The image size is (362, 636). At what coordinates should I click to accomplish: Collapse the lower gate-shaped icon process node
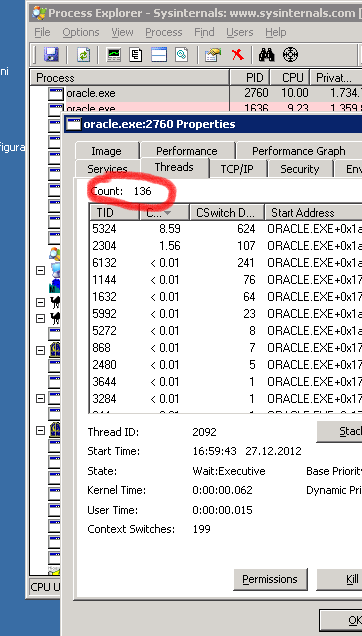point(40,430)
